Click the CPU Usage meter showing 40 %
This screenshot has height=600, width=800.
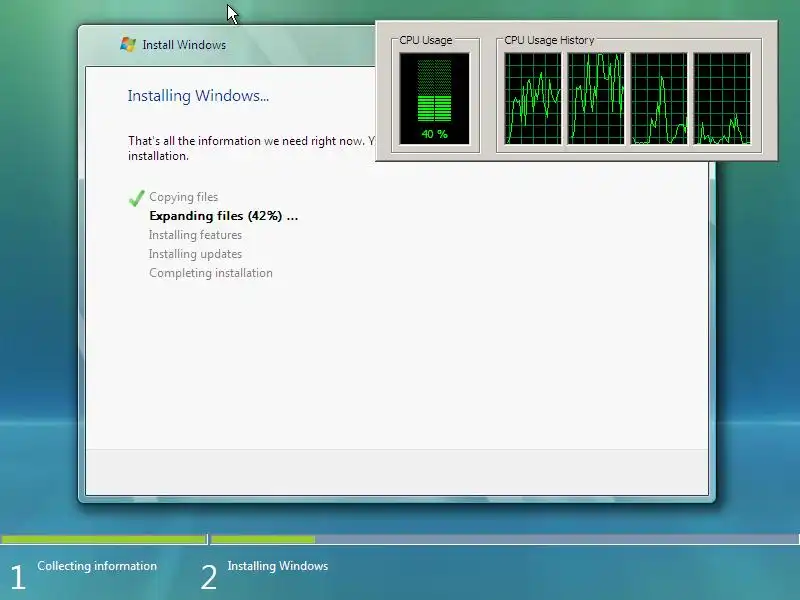[435, 98]
